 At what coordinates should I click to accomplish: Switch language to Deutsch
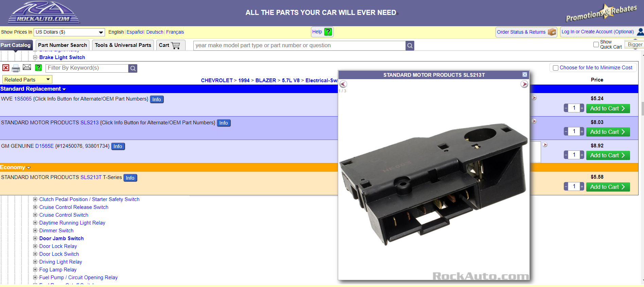[x=155, y=32]
